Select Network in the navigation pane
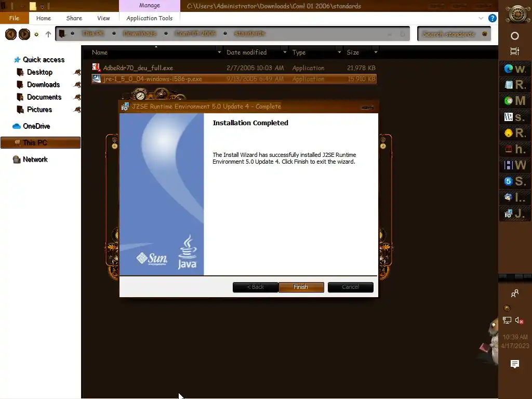The image size is (532, 399). click(35, 159)
